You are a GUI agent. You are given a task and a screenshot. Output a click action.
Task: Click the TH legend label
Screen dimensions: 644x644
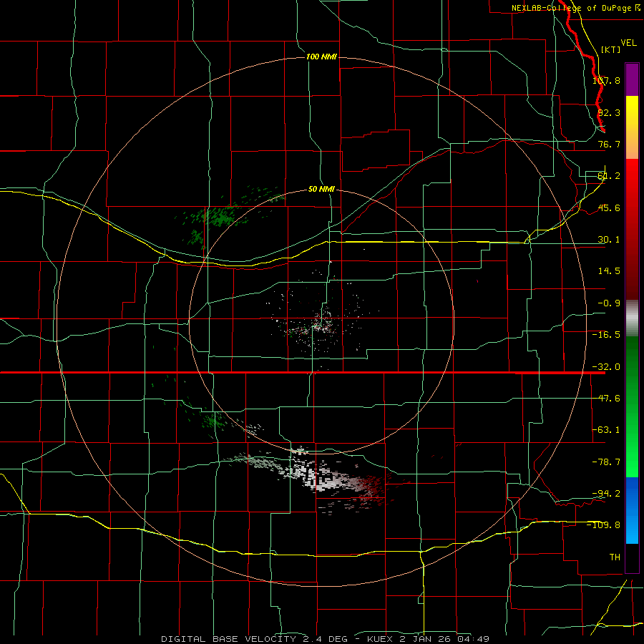click(x=615, y=557)
